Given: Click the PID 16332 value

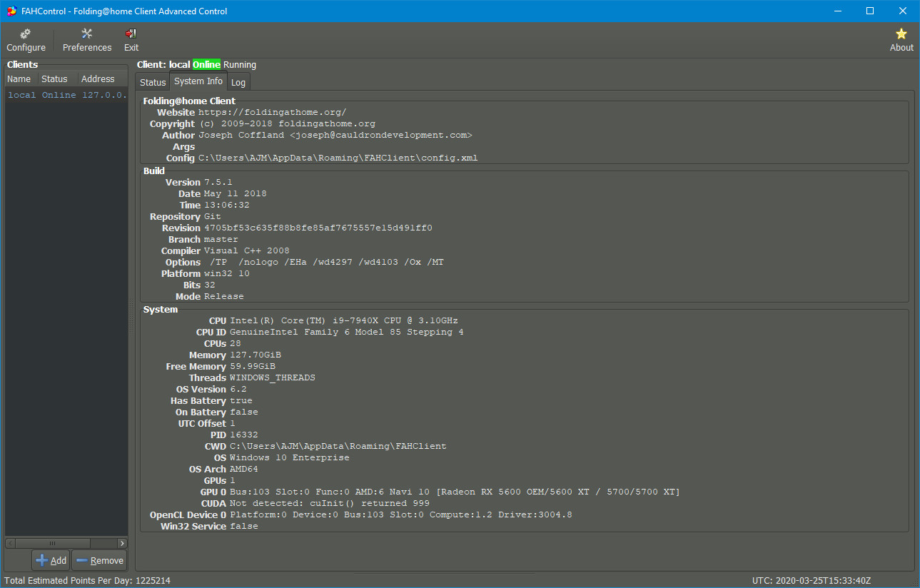Looking at the screenshot, I should [243, 435].
